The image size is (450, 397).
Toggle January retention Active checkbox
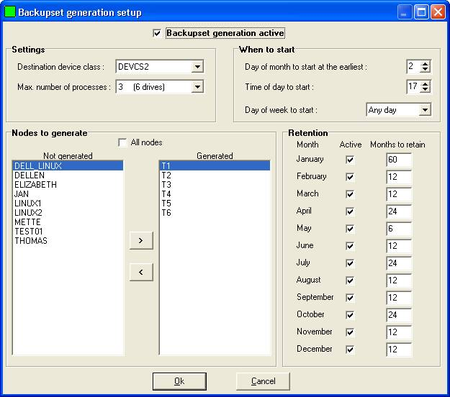pyautogui.click(x=350, y=160)
